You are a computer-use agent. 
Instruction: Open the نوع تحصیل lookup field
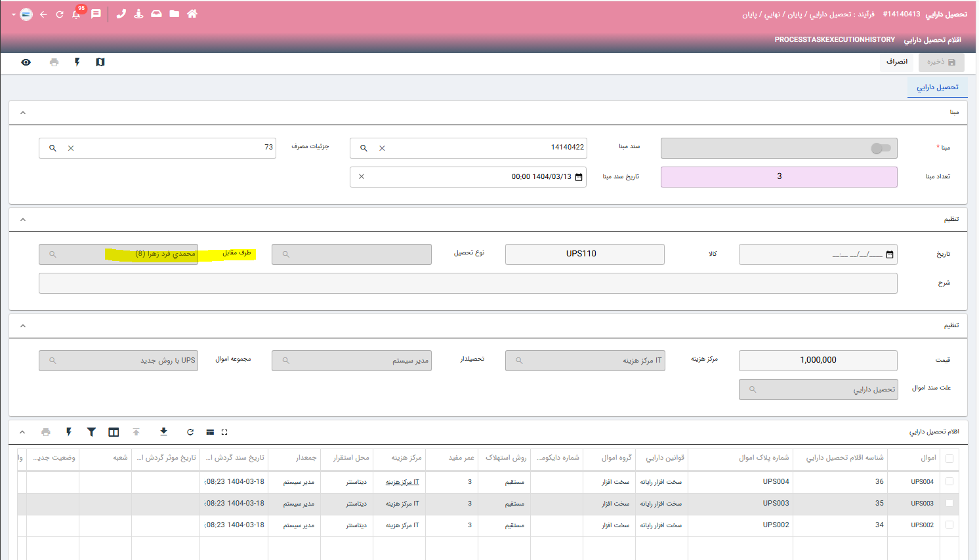pos(352,254)
